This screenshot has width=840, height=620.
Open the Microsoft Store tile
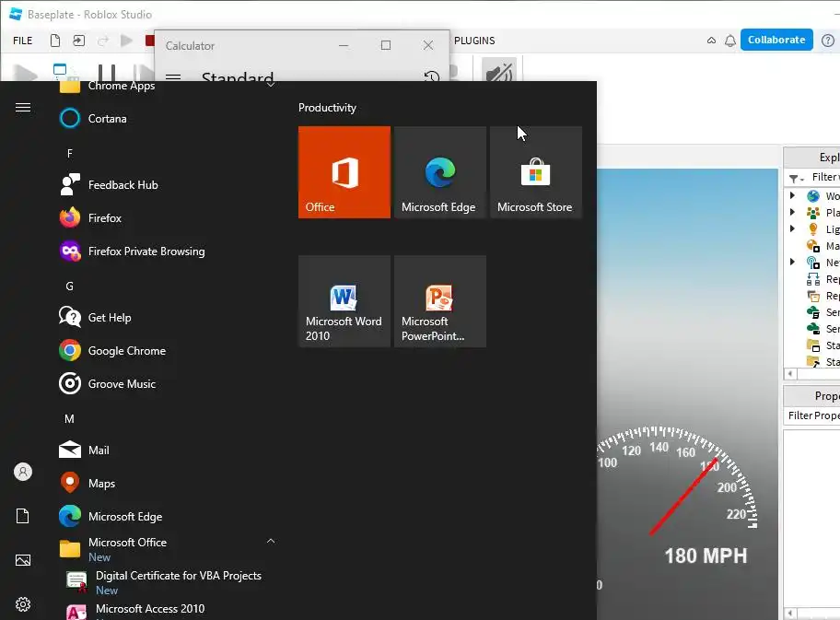pyautogui.click(x=536, y=172)
